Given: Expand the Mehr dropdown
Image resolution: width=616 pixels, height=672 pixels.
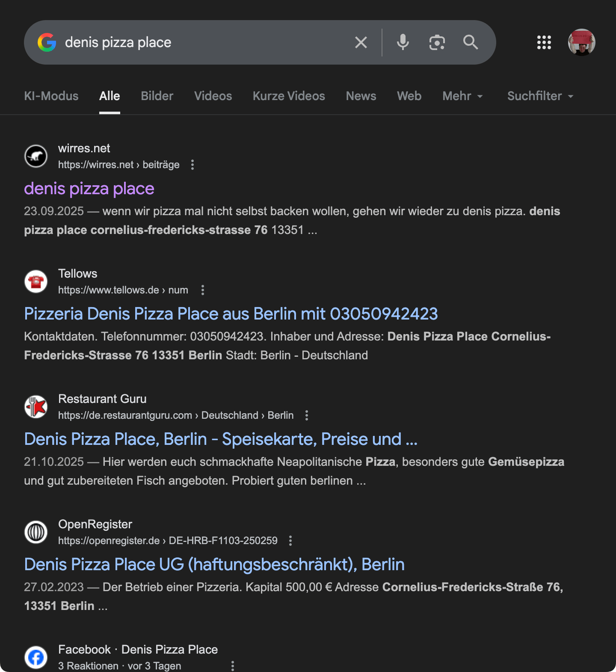Looking at the screenshot, I should pyautogui.click(x=462, y=96).
